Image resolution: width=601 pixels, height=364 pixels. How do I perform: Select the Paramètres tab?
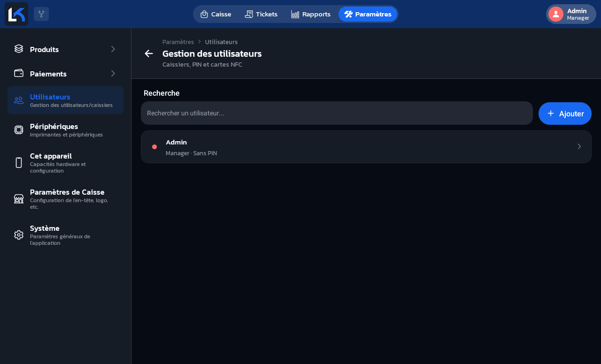368,14
